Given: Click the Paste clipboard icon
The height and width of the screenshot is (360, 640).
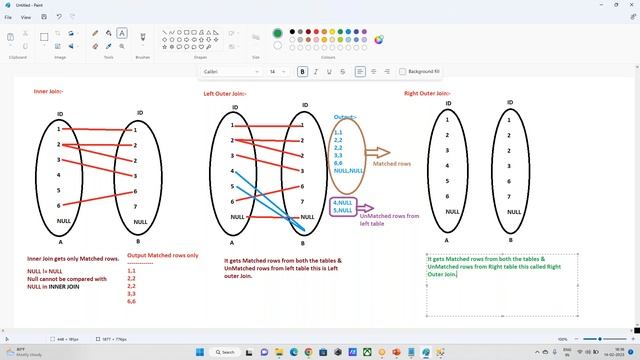Looking at the screenshot, I should (11, 37).
